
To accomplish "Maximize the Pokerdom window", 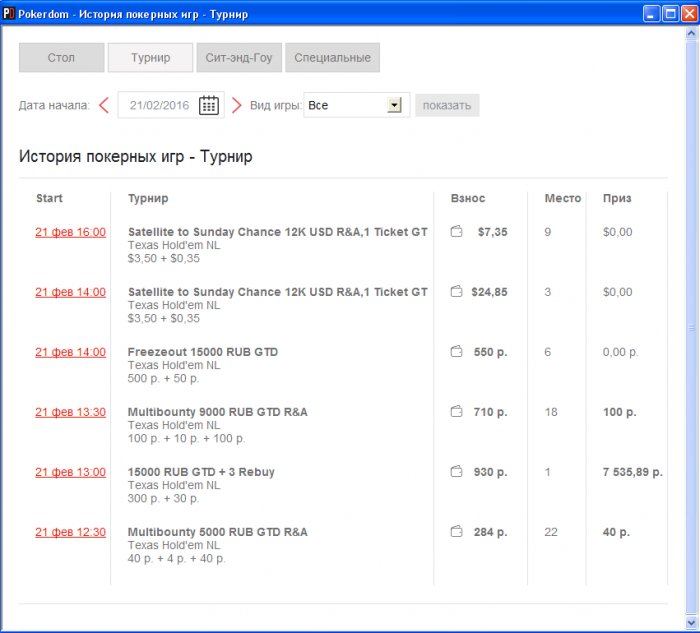I will click(x=670, y=14).
